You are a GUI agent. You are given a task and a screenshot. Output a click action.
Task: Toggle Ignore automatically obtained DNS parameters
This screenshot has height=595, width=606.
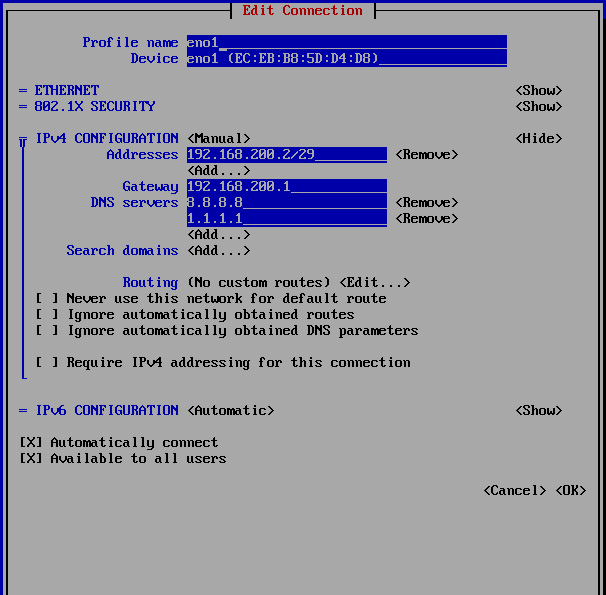[x=227, y=331]
